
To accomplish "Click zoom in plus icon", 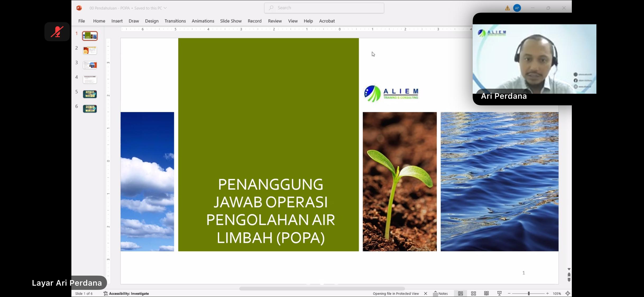I will 548,293.
